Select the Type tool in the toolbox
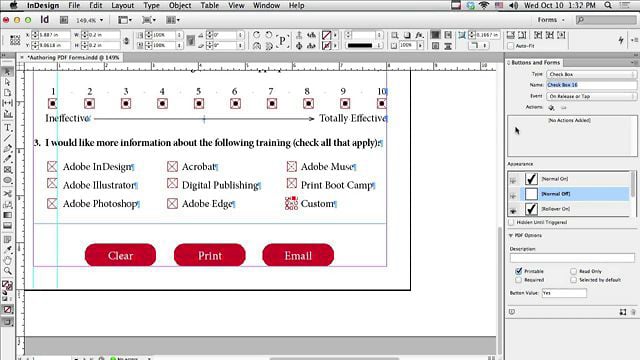Screen dimensions: 640x360 pos(7,128)
